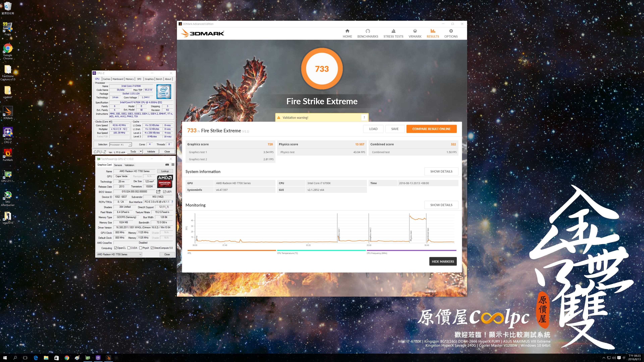Open the STRESS TESTS section
The width and height of the screenshot is (644, 362).
(x=393, y=34)
